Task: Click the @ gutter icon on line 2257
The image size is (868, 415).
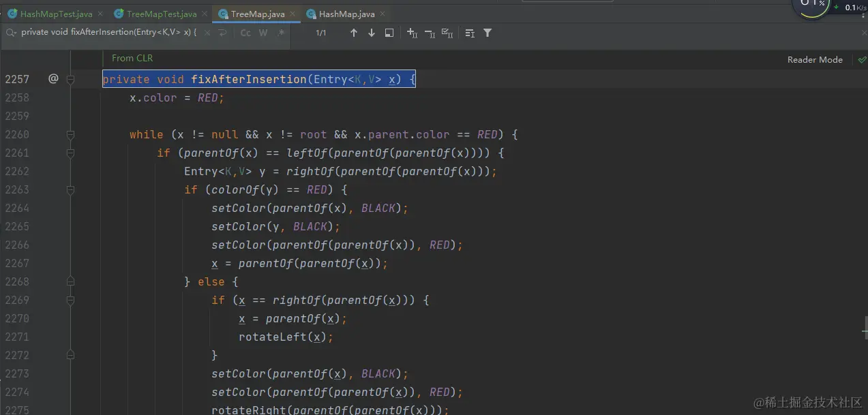Action: point(53,79)
